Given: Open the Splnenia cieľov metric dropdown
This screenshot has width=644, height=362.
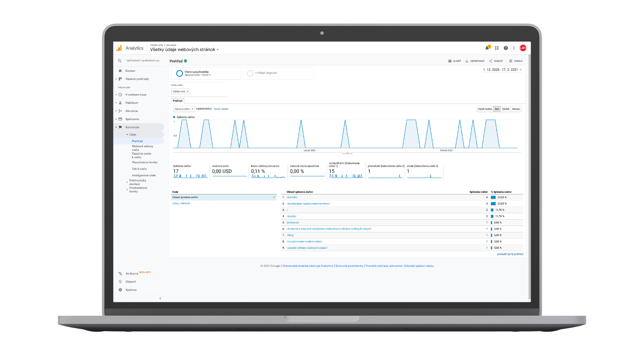Looking at the screenshot, I should (184, 109).
